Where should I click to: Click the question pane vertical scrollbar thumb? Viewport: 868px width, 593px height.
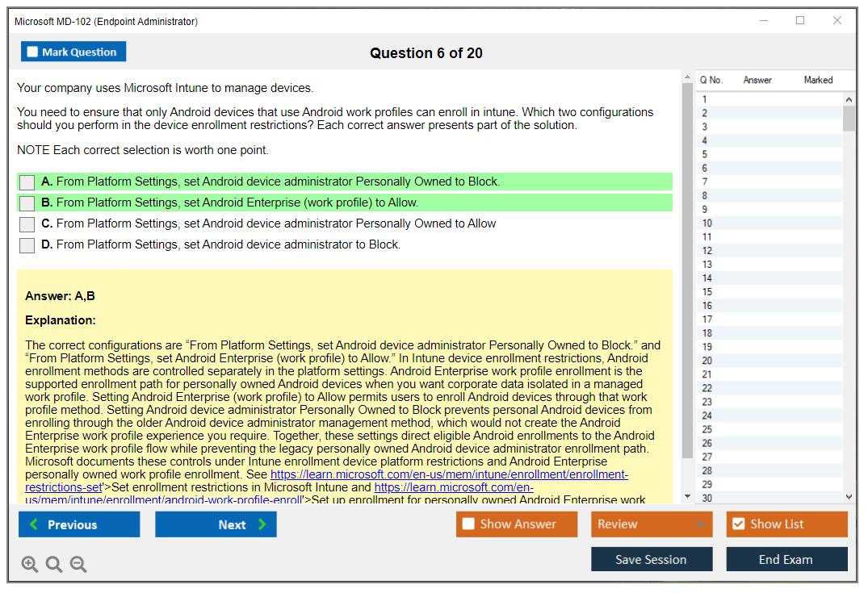[687, 270]
